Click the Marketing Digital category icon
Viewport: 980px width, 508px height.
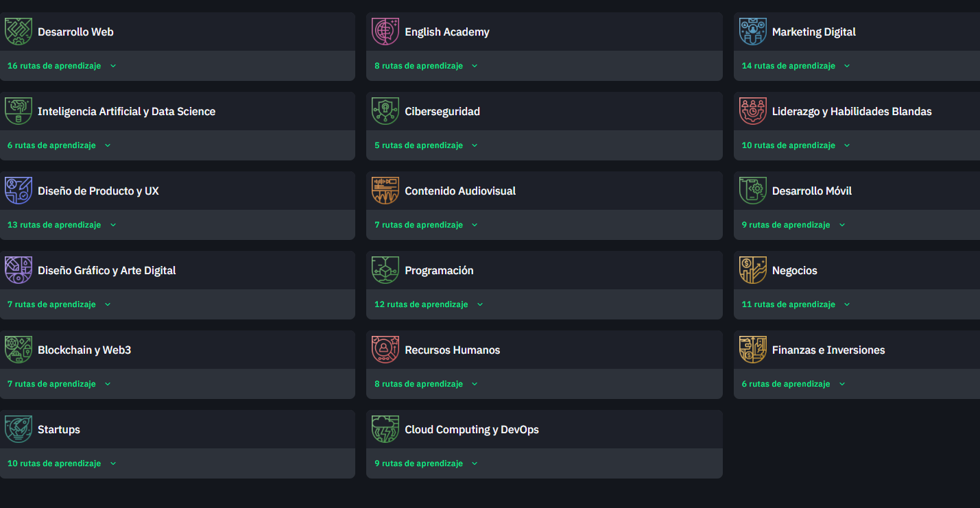[752, 32]
